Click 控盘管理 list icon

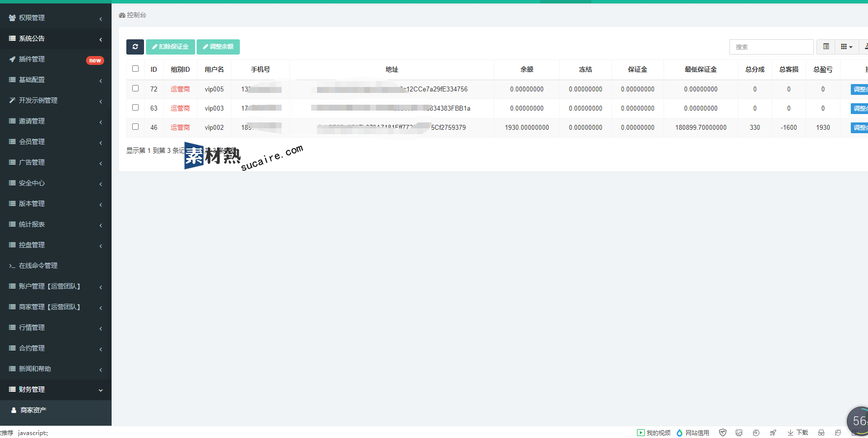(12, 245)
